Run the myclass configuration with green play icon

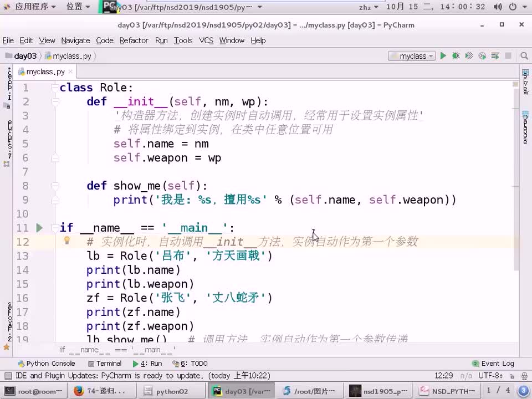(443, 56)
